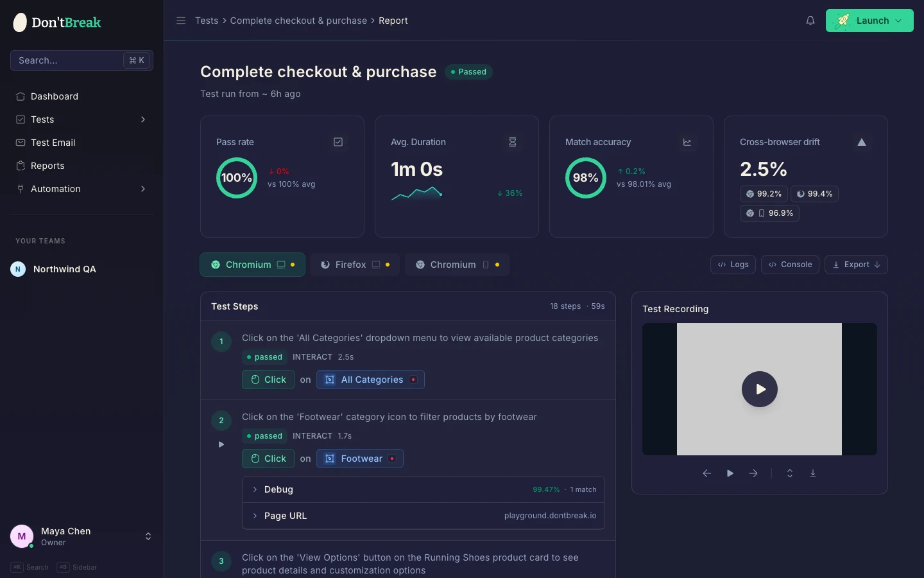This screenshot has width=924, height=578.
Task: Click small play button under recording
Action: click(730, 473)
